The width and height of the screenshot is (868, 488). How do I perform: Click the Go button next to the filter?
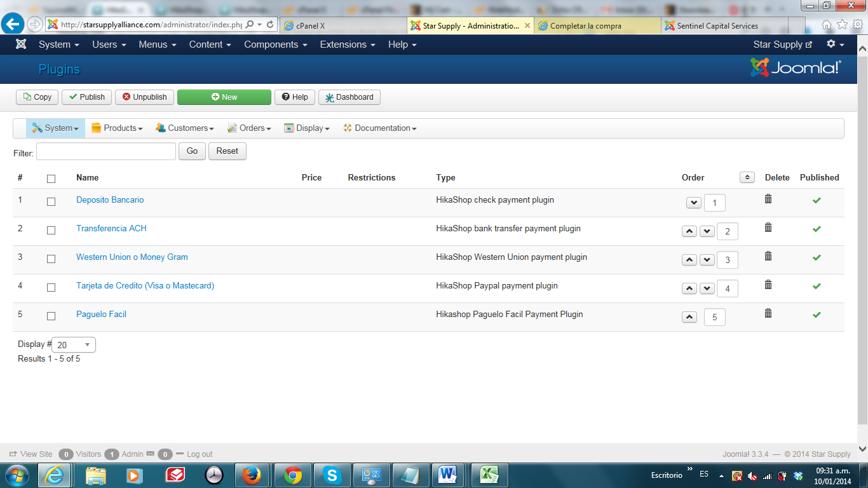(192, 151)
